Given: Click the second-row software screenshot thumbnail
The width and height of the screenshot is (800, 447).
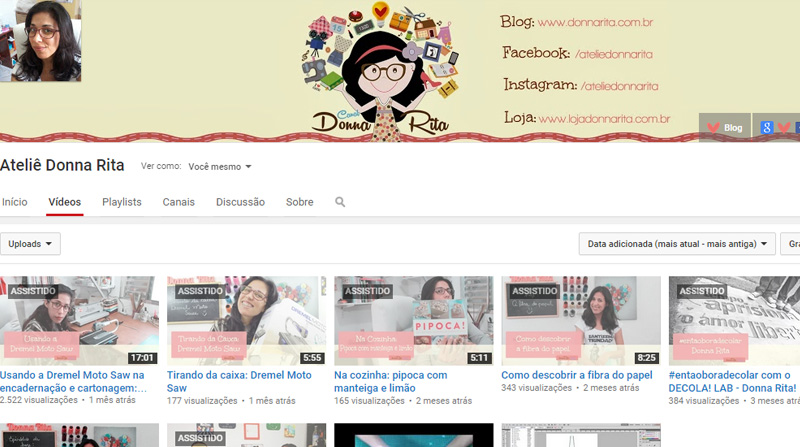Looking at the screenshot, I should (581, 435).
